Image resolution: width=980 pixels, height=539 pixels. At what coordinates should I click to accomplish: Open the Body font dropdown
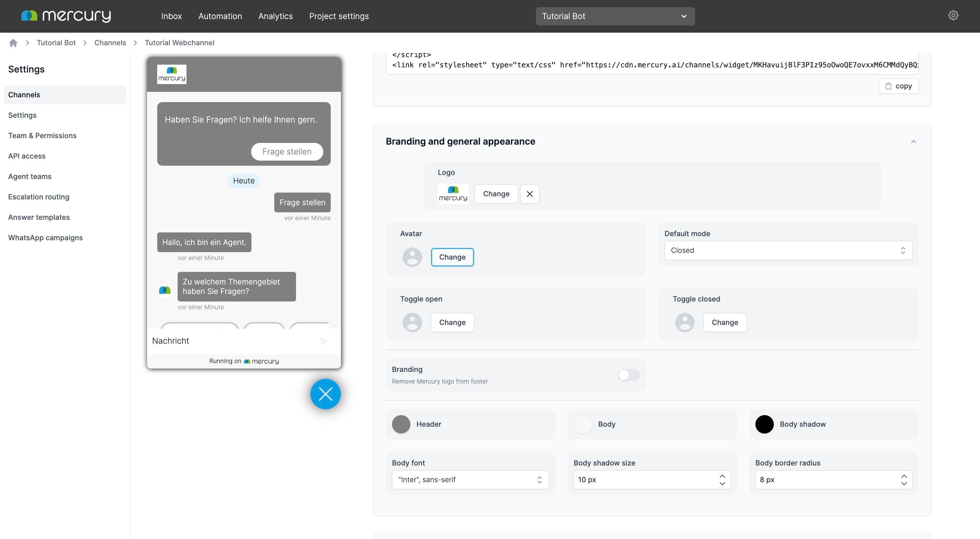click(x=470, y=480)
